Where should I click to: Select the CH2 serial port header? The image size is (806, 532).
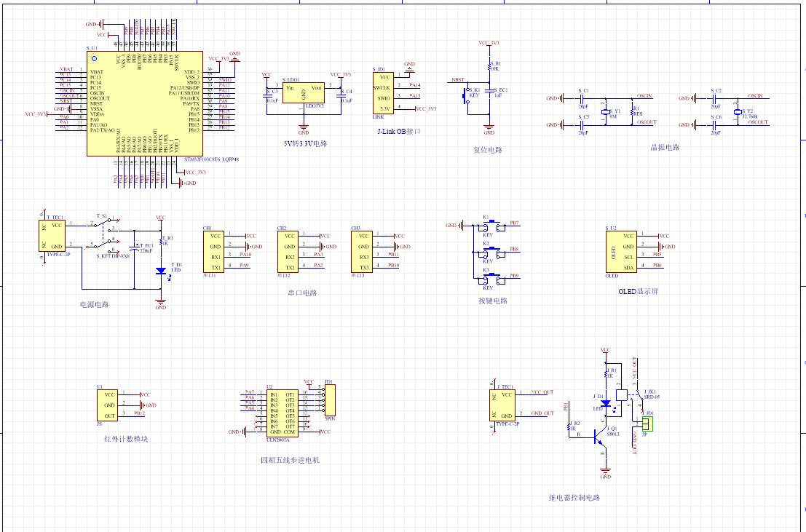pos(288,252)
